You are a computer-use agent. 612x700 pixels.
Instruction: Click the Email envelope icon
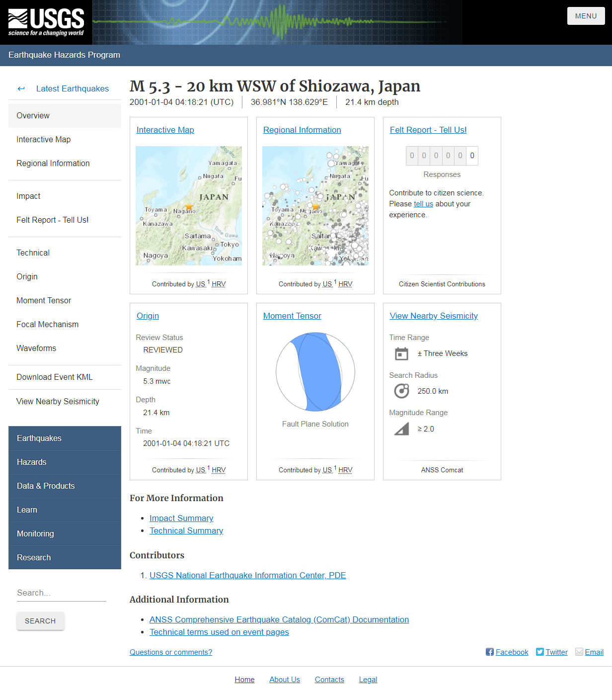pyautogui.click(x=579, y=652)
